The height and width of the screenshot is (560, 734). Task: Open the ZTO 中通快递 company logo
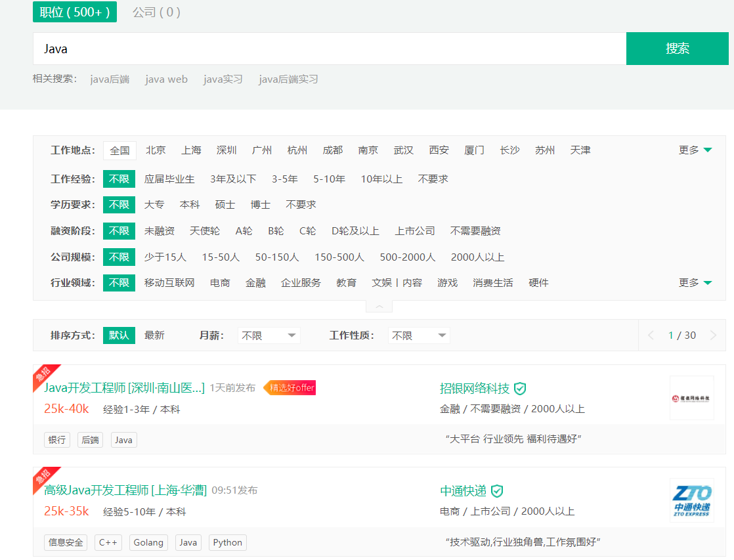click(691, 500)
